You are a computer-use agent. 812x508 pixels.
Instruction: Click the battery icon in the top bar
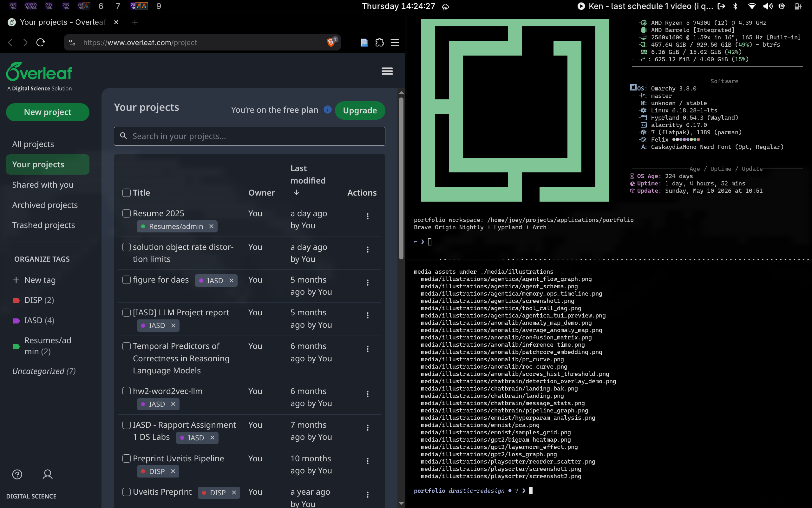coord(798,6)
